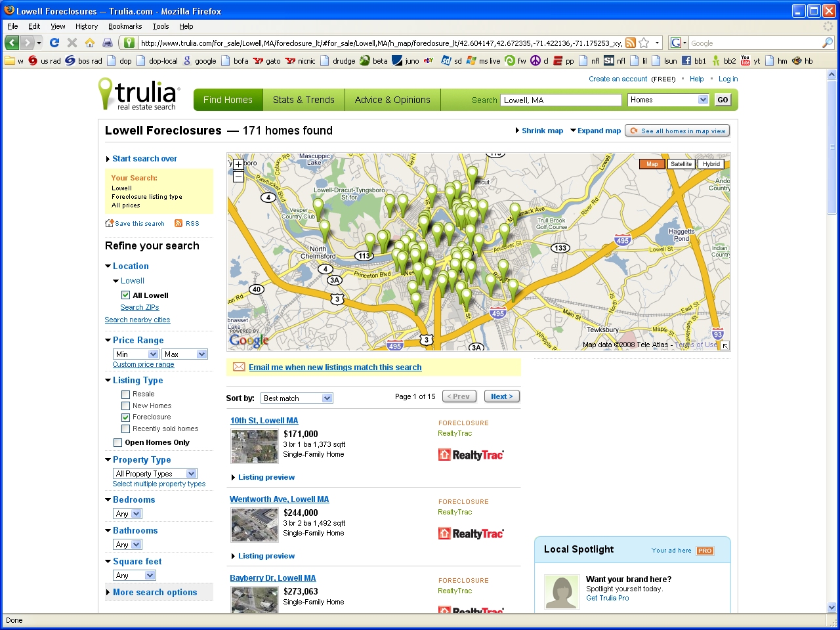Open the Square feet Any dropdown
This screenshot has width=840, height=630.
(135, 576)
